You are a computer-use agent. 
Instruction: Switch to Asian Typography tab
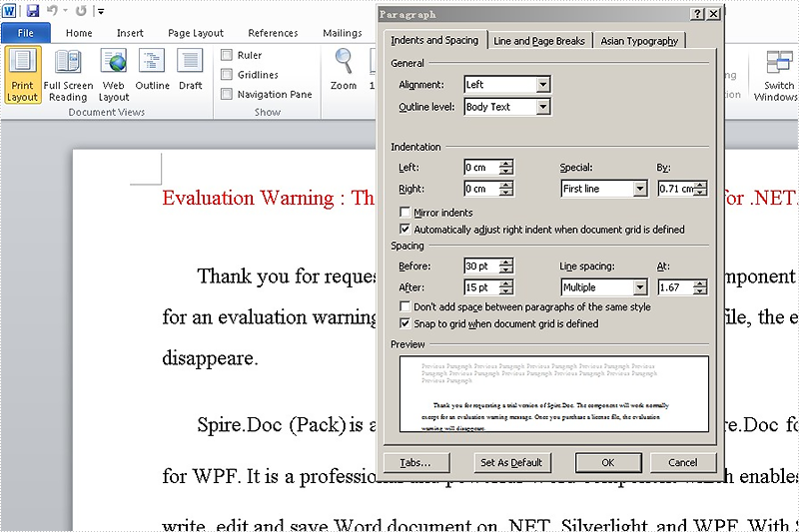[x=639, y=41]
